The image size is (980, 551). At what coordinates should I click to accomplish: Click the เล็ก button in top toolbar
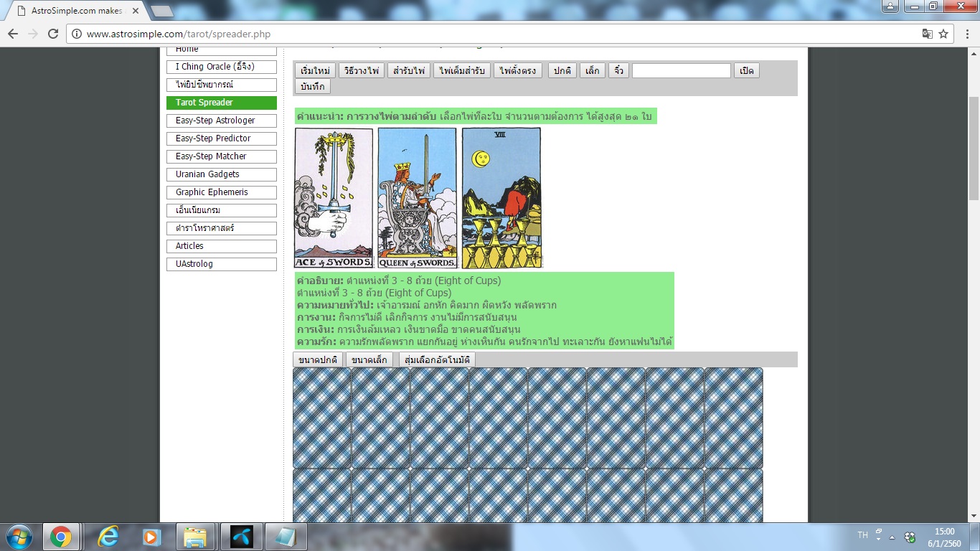(x=593, y=70)
